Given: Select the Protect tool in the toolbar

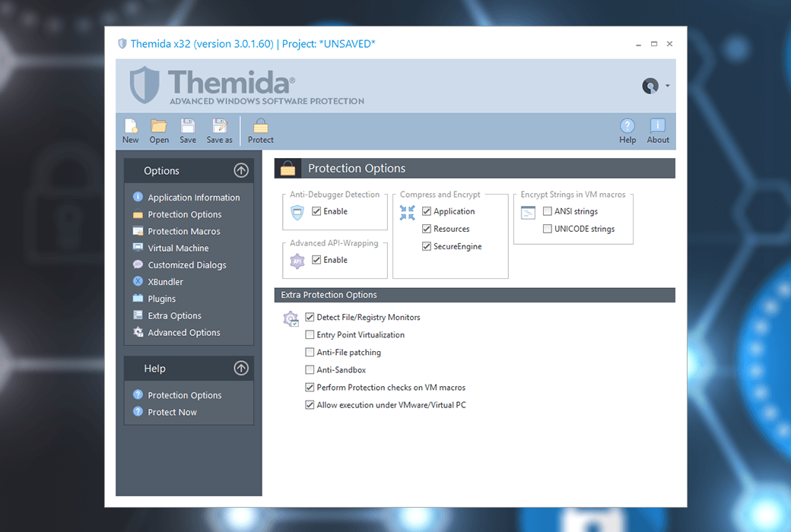Looking at the screenshot, I should coord(261,130).
